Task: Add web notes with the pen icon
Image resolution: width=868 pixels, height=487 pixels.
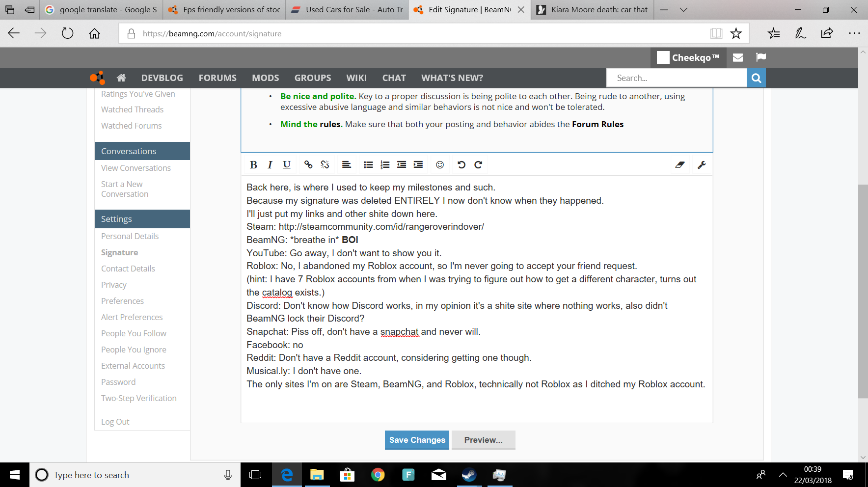Action: 800,33
